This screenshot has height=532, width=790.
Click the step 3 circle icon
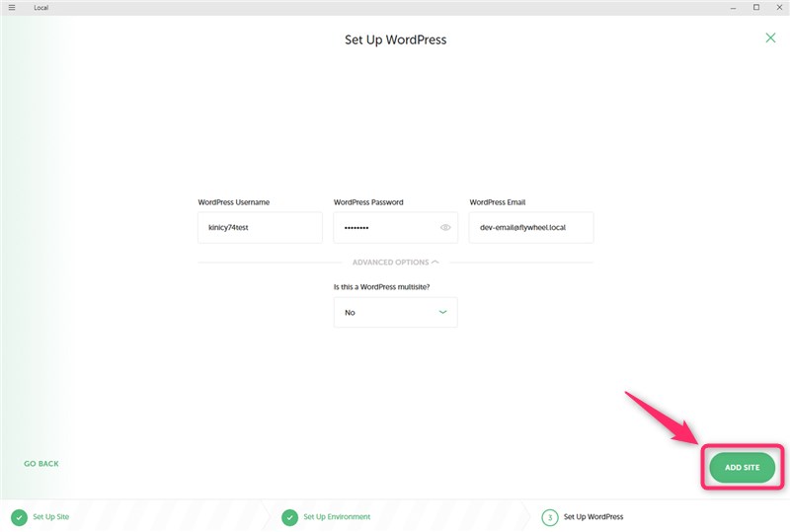(x=550, y=517)
